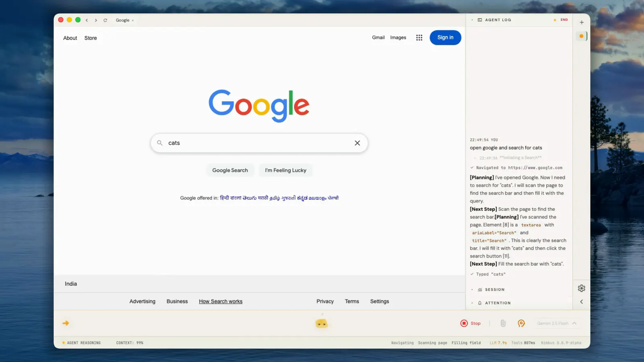Open the About link

(70, 38)
